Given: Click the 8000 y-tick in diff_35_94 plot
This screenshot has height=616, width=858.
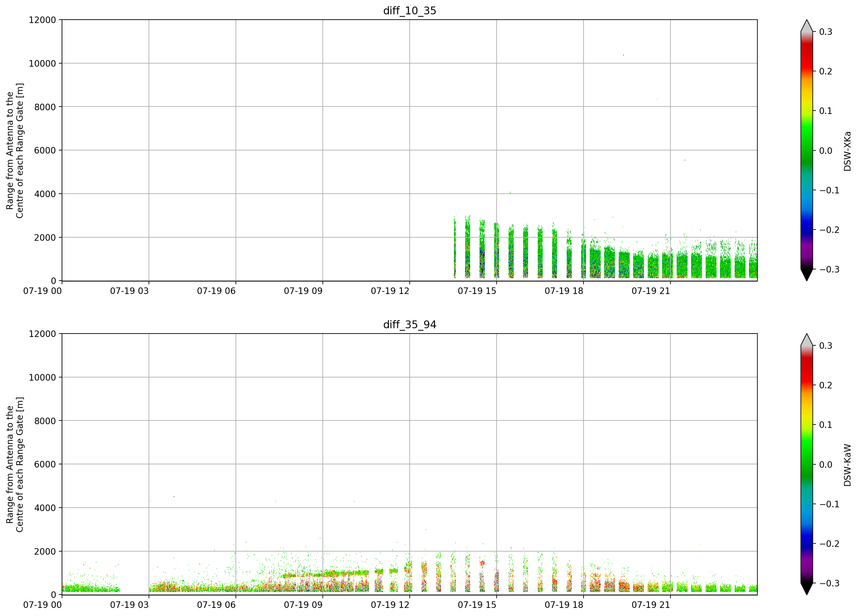Looking at the screenshot, I should 45,421.
